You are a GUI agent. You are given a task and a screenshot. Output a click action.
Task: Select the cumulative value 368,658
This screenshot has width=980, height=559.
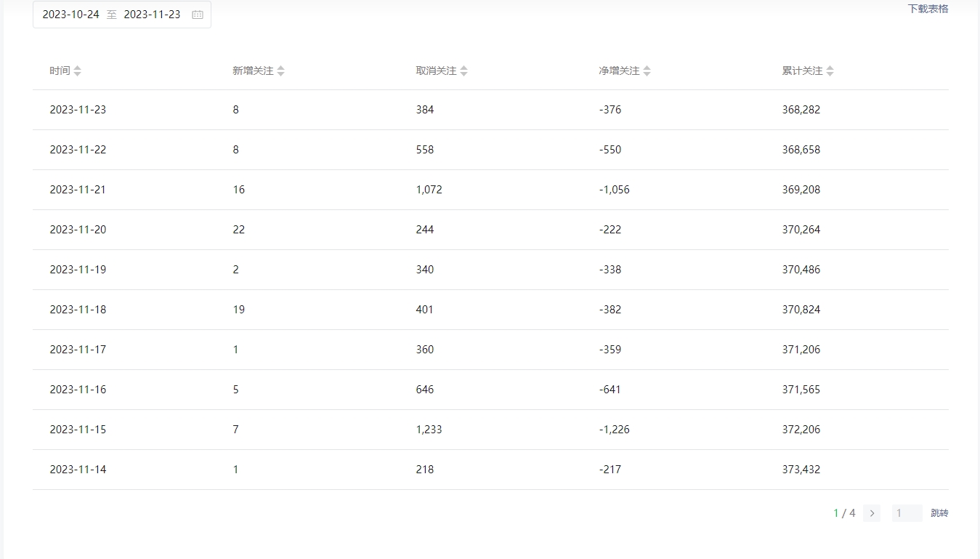pyautogui.click(x=801, y=150)
